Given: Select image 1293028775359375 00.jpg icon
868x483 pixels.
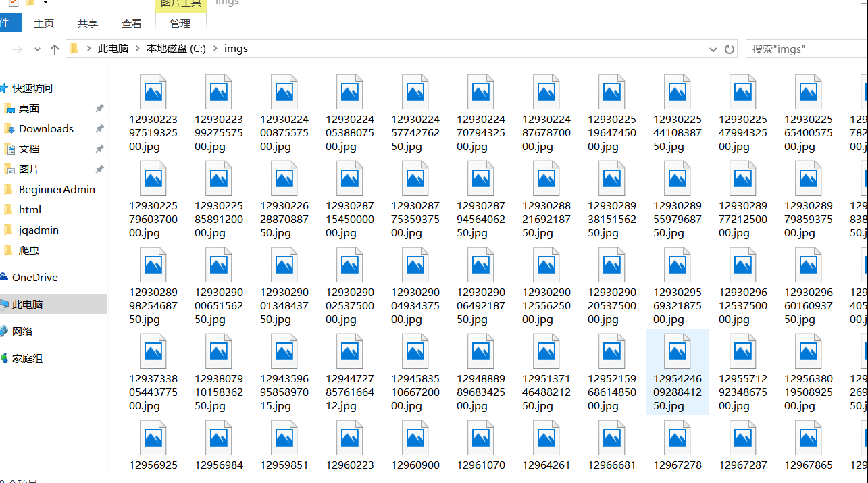Looking at the screenshot, I should point(415,178).
